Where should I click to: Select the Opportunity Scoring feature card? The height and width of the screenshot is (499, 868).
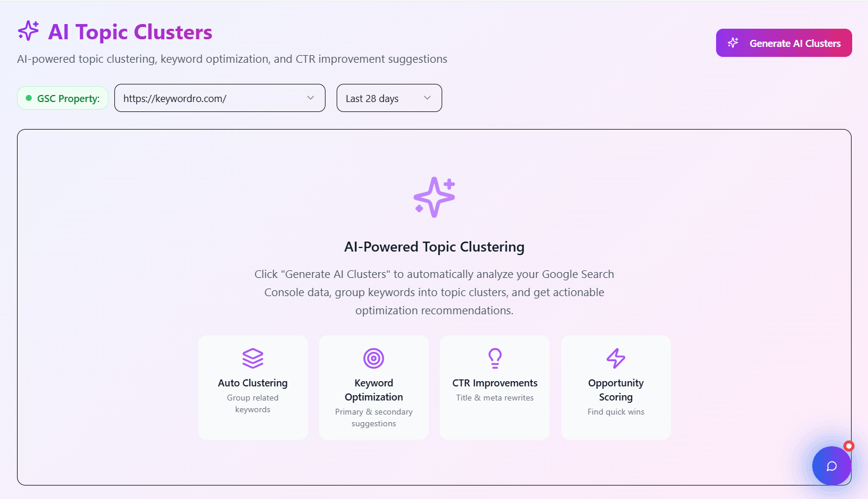(x=615, y=387)
